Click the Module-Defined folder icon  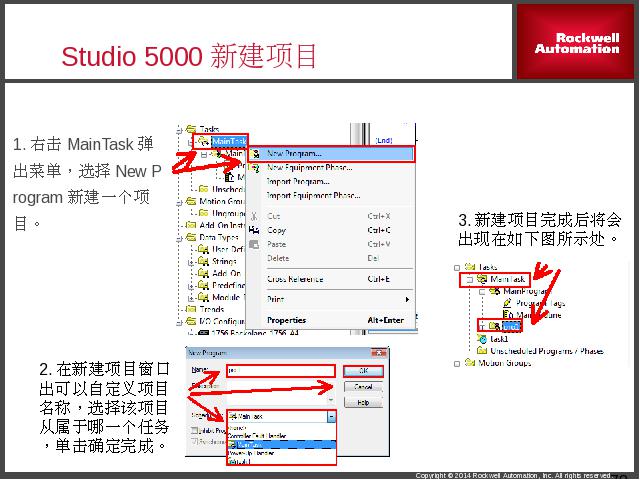point(203,297)
